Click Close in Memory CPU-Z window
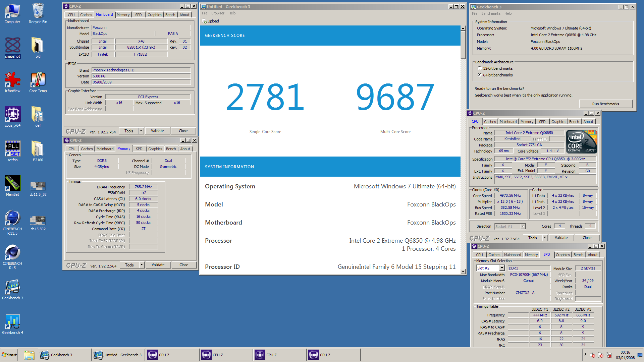 pyautogui.click(x=184, y=265)
